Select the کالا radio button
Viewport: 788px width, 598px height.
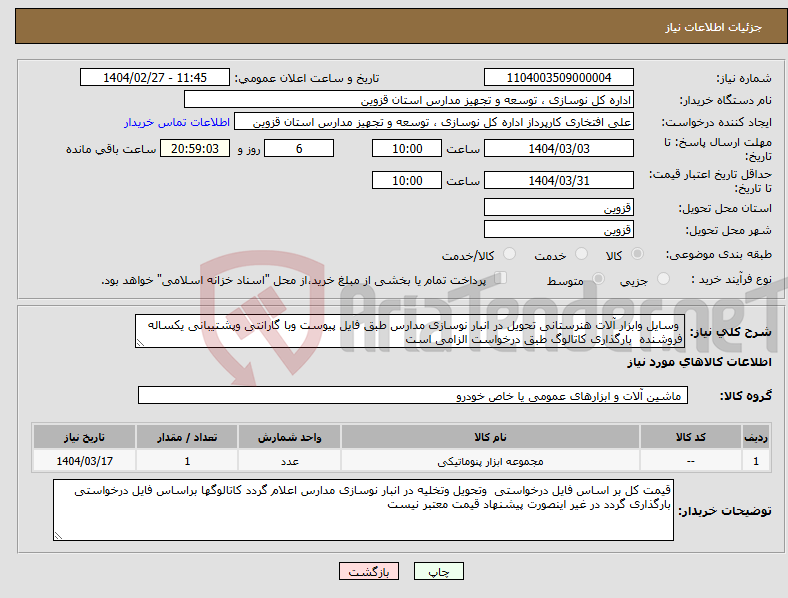click(637, 254)
